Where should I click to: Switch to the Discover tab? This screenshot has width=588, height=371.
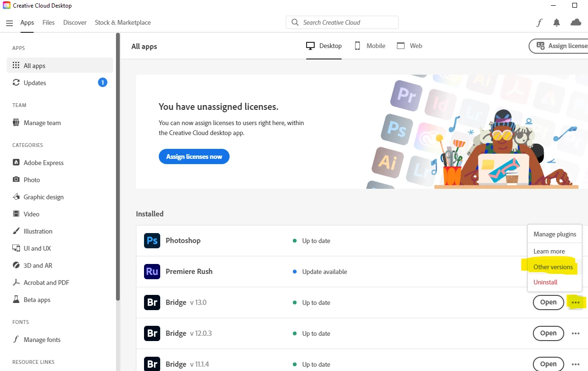(75, 22)
